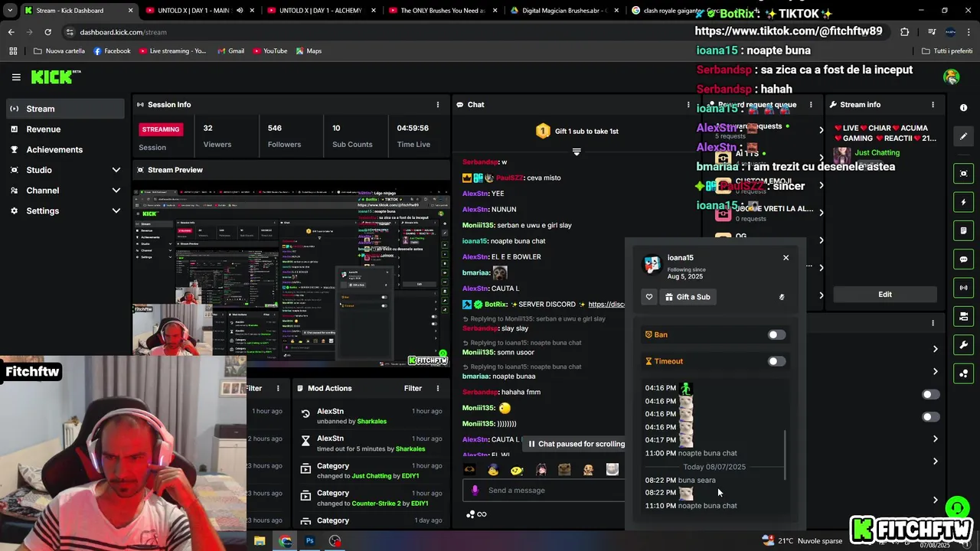The width and height of the screenshot is (980, 551).
Task: Close the ioana15 user card
Action: click(786, 257)
